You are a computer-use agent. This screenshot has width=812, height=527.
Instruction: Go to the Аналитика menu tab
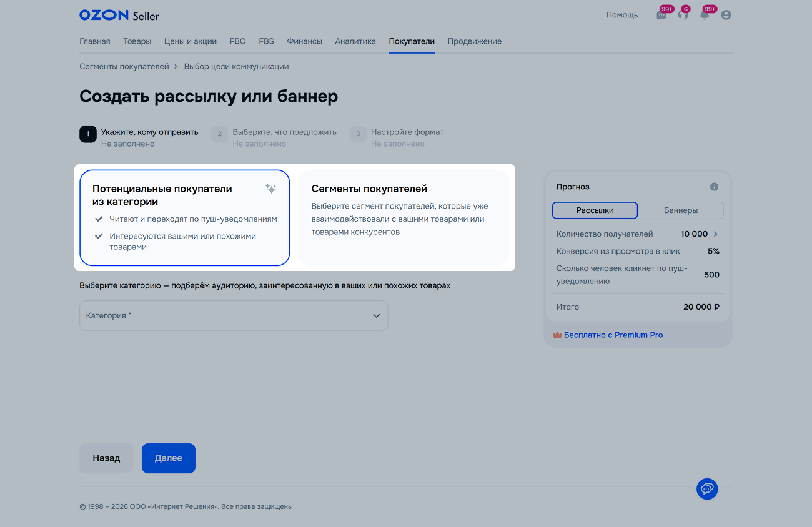click(355, 41)
